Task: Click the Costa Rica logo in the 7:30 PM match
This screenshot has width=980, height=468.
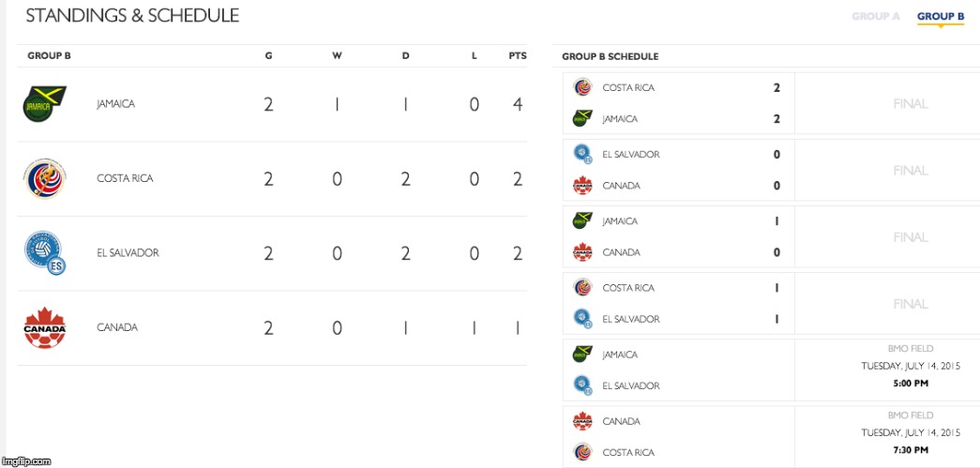Action: (x=582, y=452)
